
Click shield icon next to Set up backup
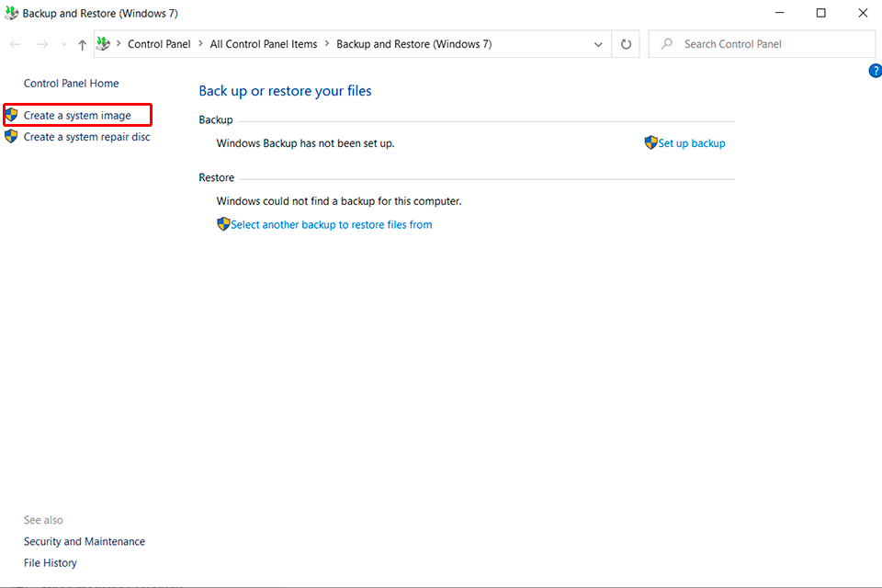pos(650,142)
